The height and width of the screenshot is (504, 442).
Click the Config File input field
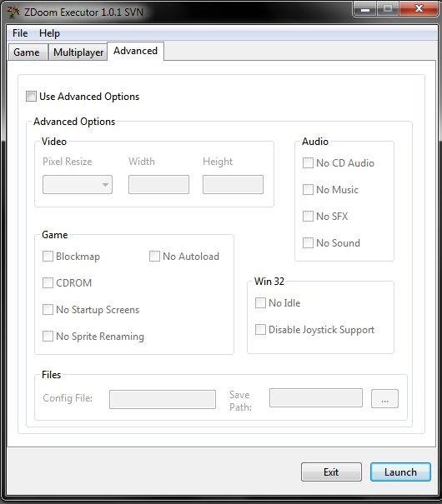163,400
